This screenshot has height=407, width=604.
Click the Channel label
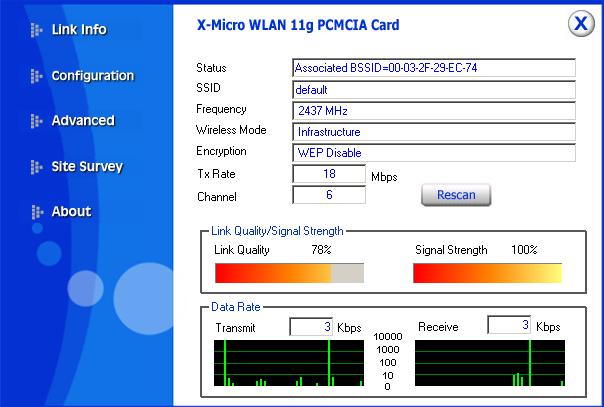coord(216,197)
